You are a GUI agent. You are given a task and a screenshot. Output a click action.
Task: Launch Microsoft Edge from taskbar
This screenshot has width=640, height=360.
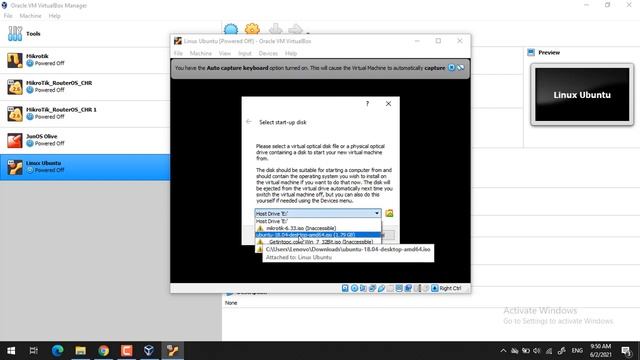tap(58, 351)
